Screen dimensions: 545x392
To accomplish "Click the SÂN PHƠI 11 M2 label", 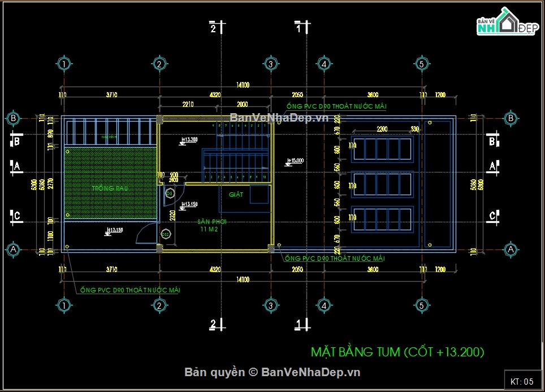I will click(x=211, y=225).
